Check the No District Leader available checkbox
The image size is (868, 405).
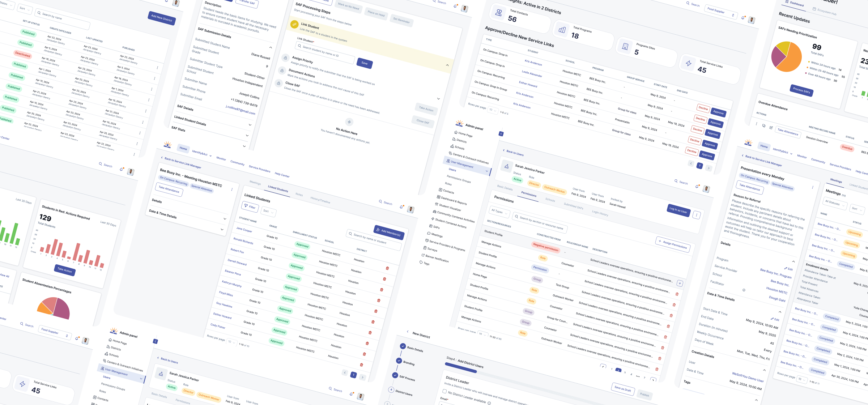[x=444, y=391]
